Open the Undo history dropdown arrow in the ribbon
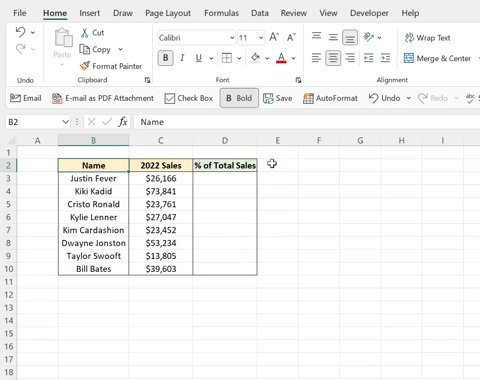 (x=33, y=33)
